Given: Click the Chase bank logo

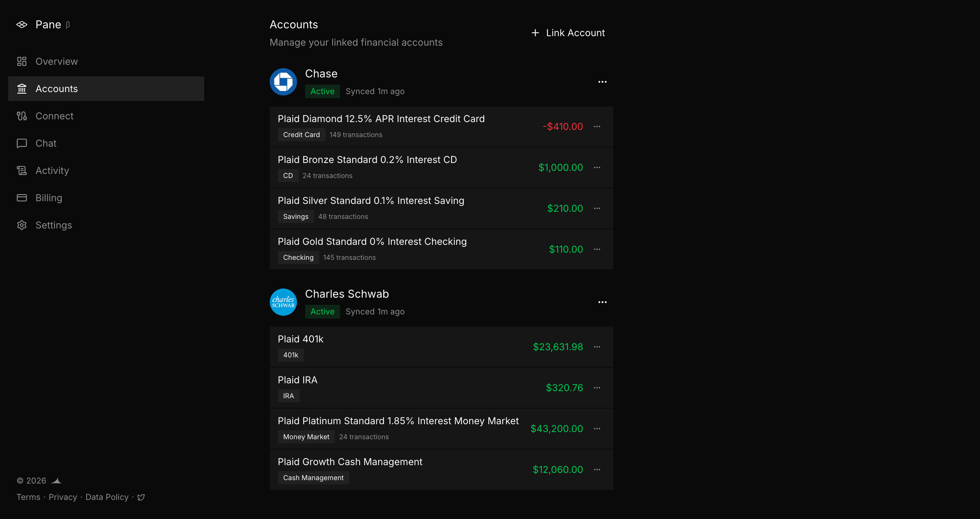Looking at the screenshot, I should (x=283, y=81).
